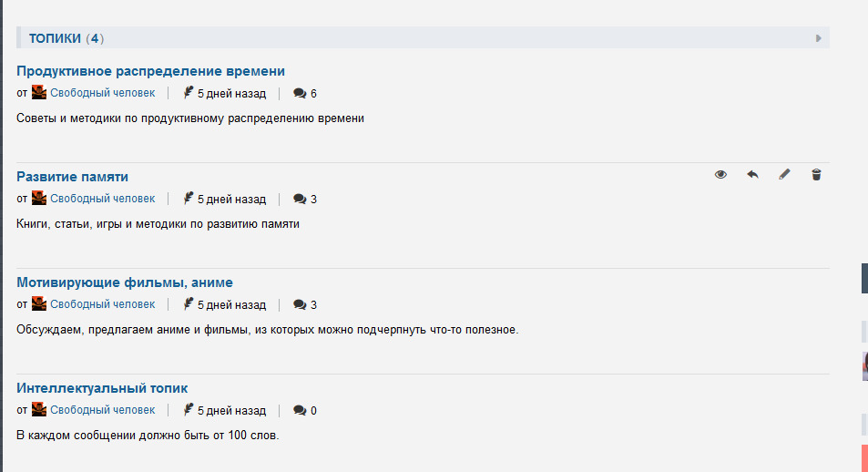Click comments icon for Интеллектуальный топик
Image resolution: width=868 pixels, height=472 pixels.
click(x=299, y=411)
